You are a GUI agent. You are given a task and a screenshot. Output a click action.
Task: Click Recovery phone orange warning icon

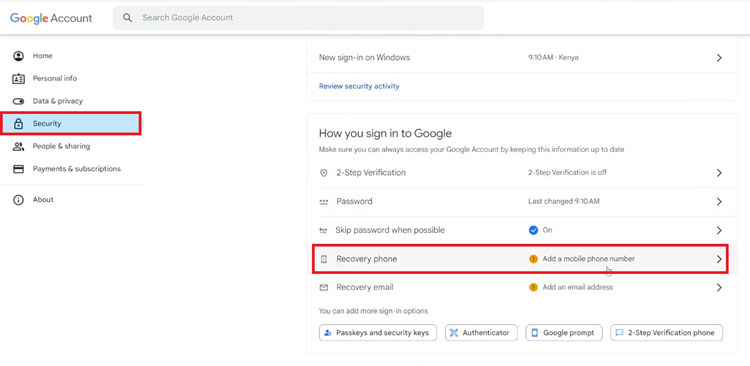coord(533,259)
